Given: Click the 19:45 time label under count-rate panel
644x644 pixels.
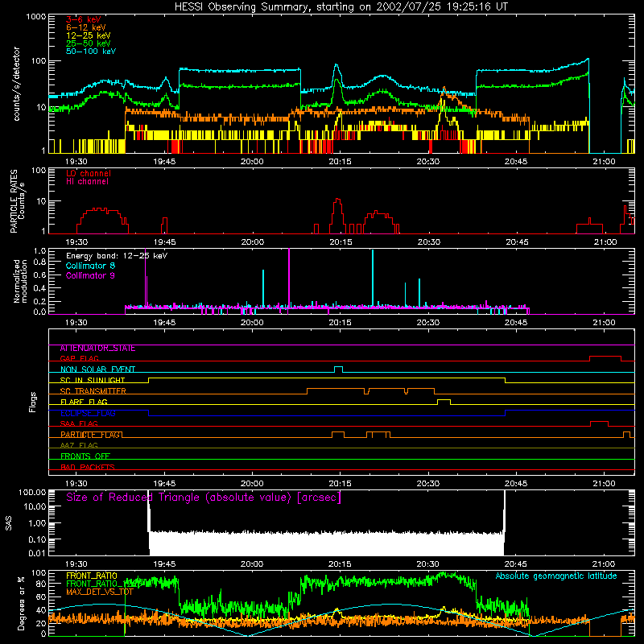Looking at the screenshot, I should 164,162.
